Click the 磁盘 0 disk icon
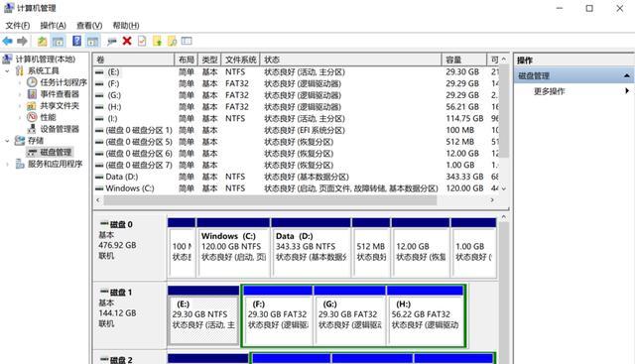Viewport: 635px width, 364px height. pos(104,224)
